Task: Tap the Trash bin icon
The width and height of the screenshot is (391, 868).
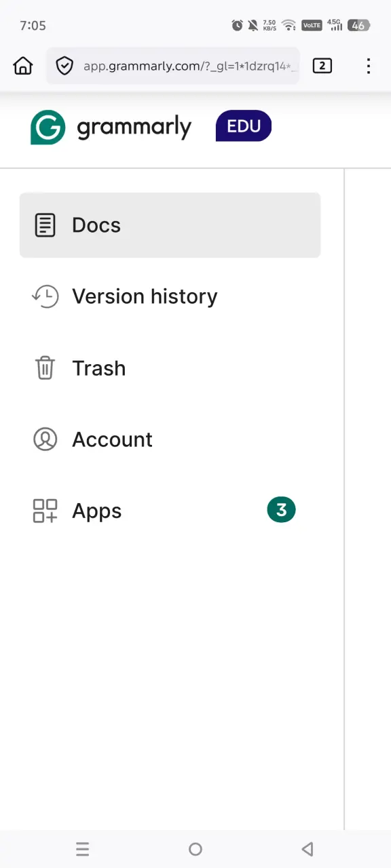Action: (45, 368)
